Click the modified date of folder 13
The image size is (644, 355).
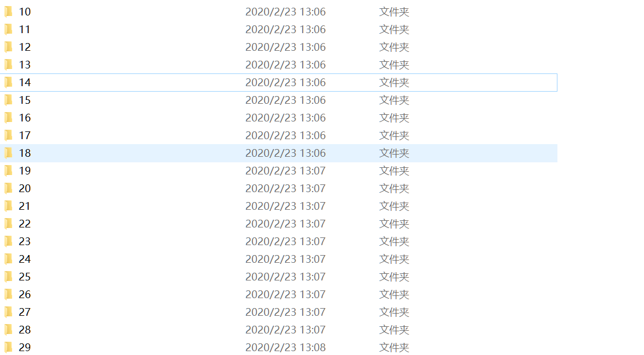click(286, 65)
